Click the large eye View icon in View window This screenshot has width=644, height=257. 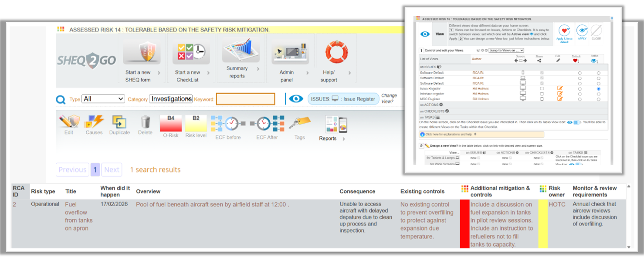pyautogui.click(x=425, y=34)
